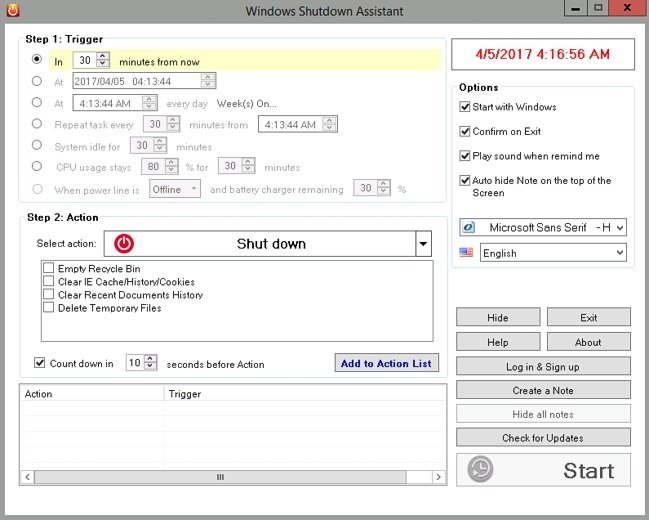Screen dimensions: 649x520
Task: Click the 'In 30 minutes' stepper arrows
Action: 103,60
